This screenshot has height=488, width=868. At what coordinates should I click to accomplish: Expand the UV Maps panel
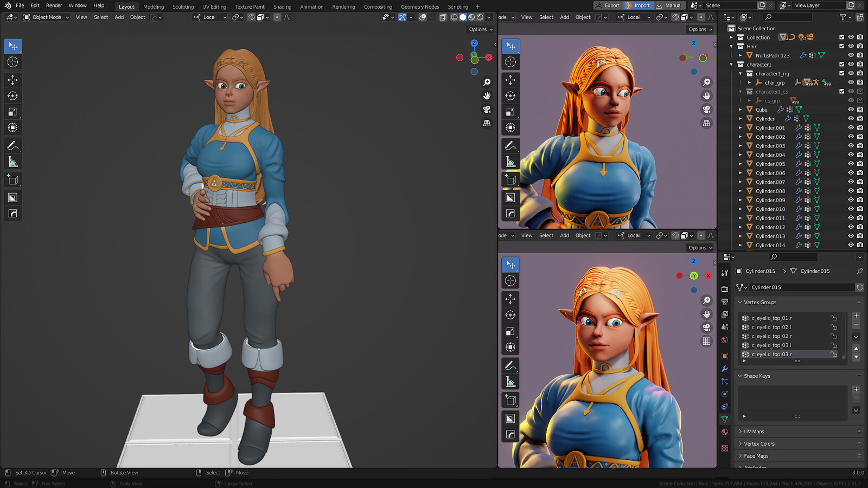pos(740,432)
